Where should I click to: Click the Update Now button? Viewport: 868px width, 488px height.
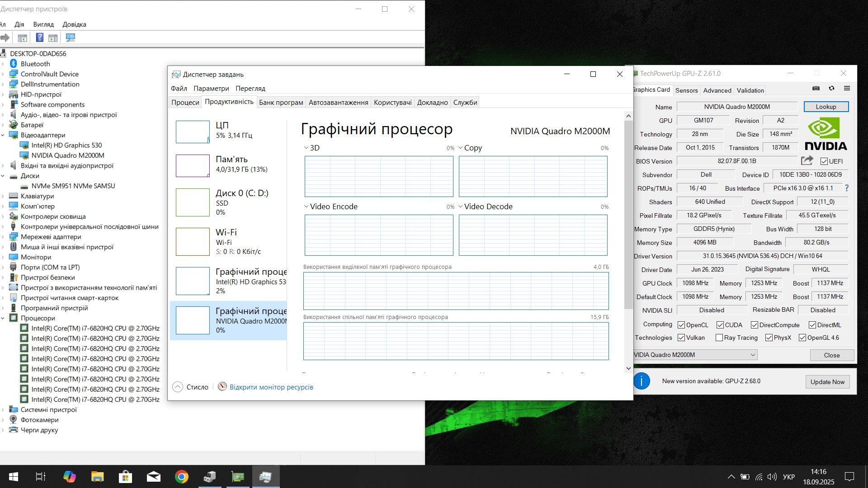pos(827,382)
